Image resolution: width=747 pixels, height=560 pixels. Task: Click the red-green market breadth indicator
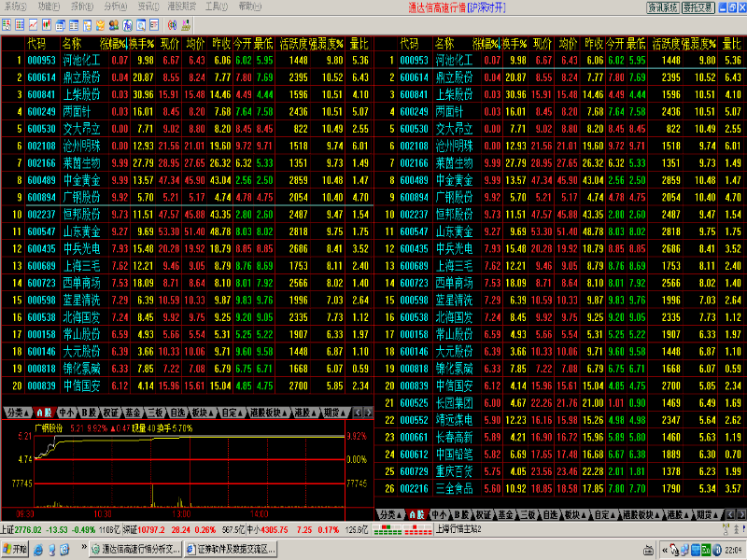402,529
